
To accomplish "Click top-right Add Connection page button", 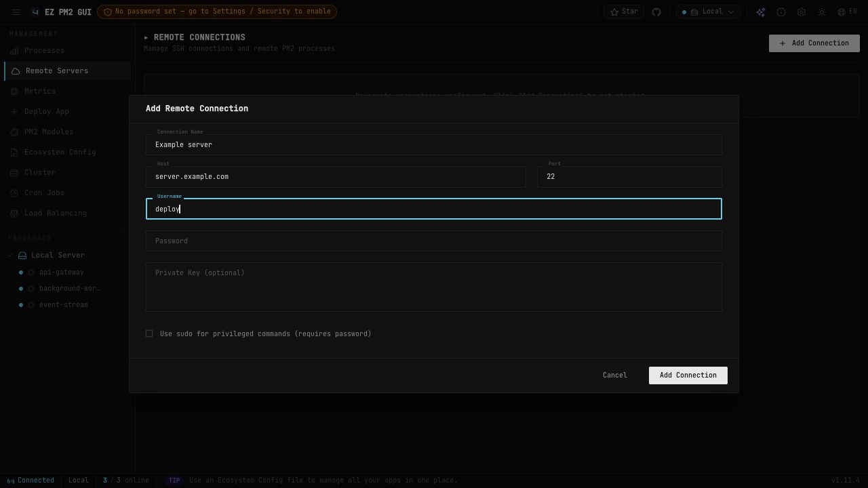I will 814,43.
